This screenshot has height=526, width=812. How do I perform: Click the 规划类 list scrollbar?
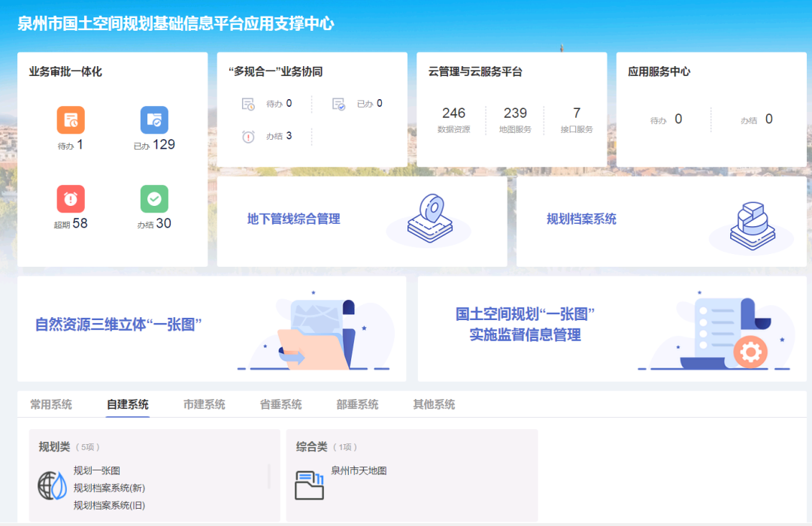click(x=268, y=476)
